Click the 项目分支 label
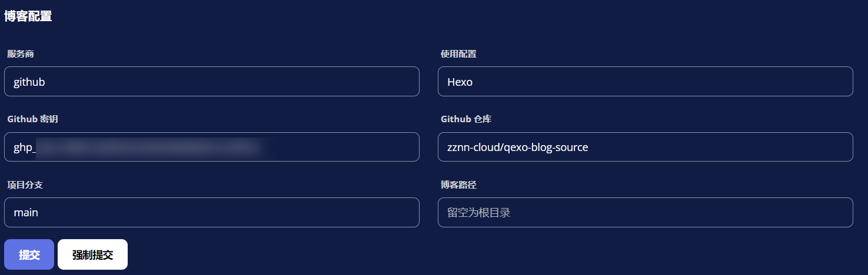 point(25,185)
